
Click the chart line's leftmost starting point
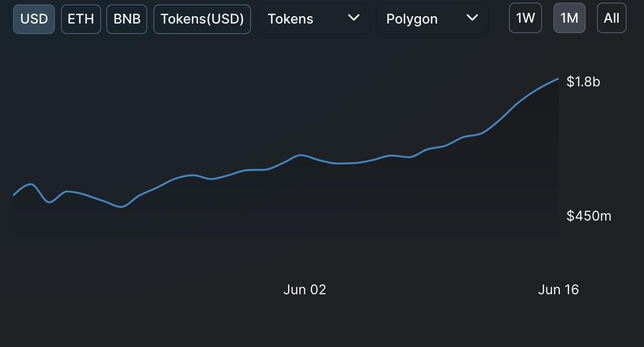pyautogui.click(x=14, y=195)
